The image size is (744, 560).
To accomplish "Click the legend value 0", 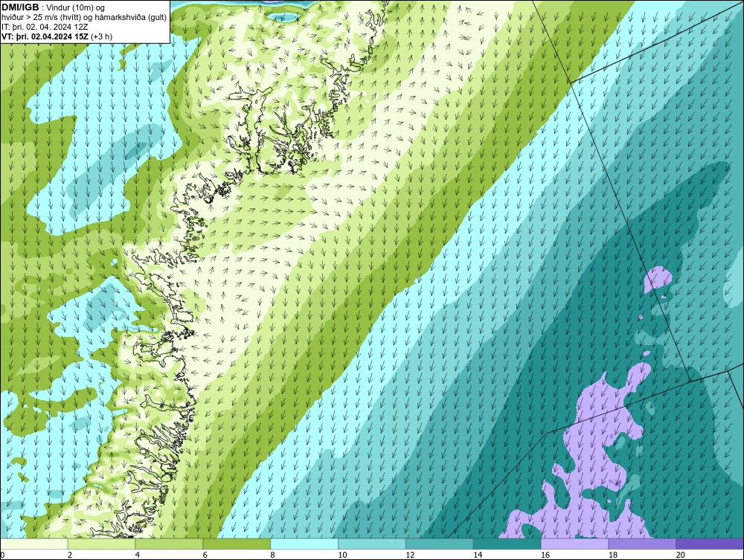I will tap(2, 555).
